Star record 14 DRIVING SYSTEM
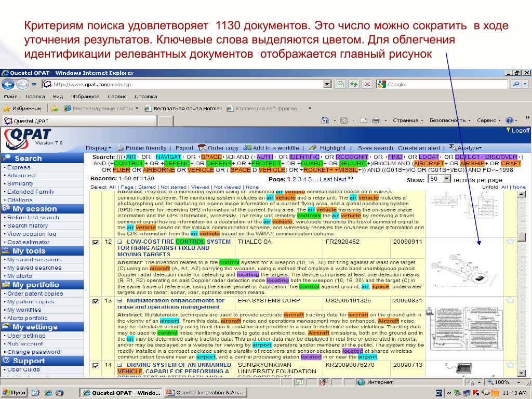 510,365
